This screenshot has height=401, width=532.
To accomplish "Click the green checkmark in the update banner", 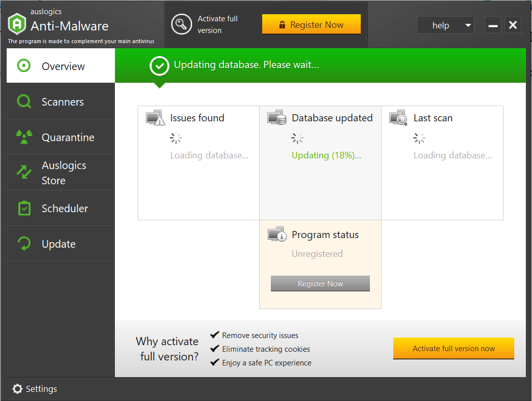I will [x=159, y=65].
